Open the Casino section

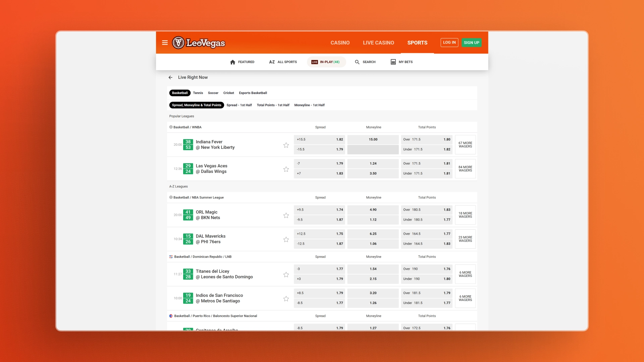tap(340, 43)
